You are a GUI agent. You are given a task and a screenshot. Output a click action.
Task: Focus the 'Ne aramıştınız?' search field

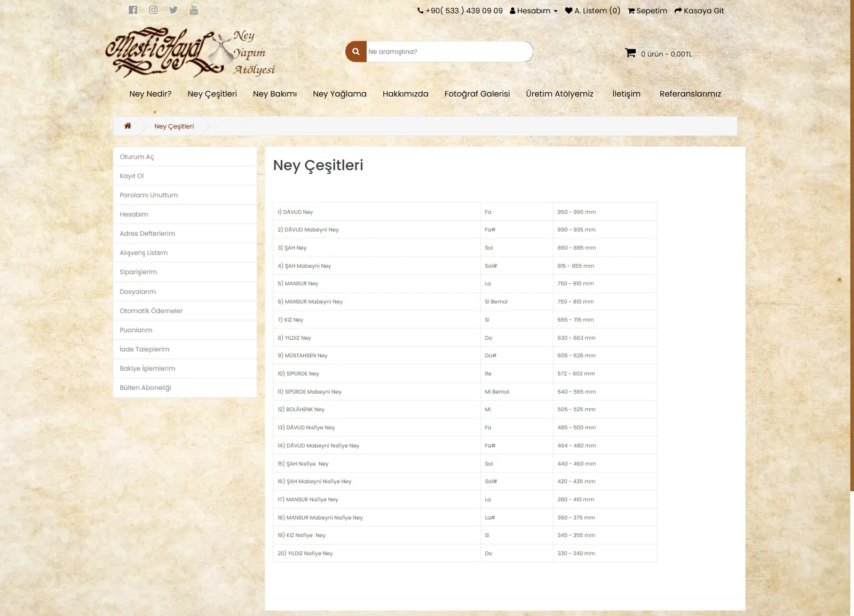pyautogui.click(x=449, y=52)
